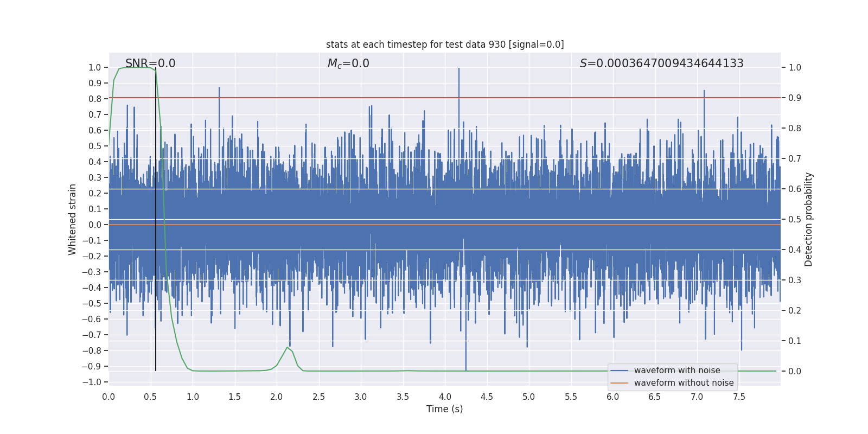Click 'waveform with noise' legend label

point(677,371)
